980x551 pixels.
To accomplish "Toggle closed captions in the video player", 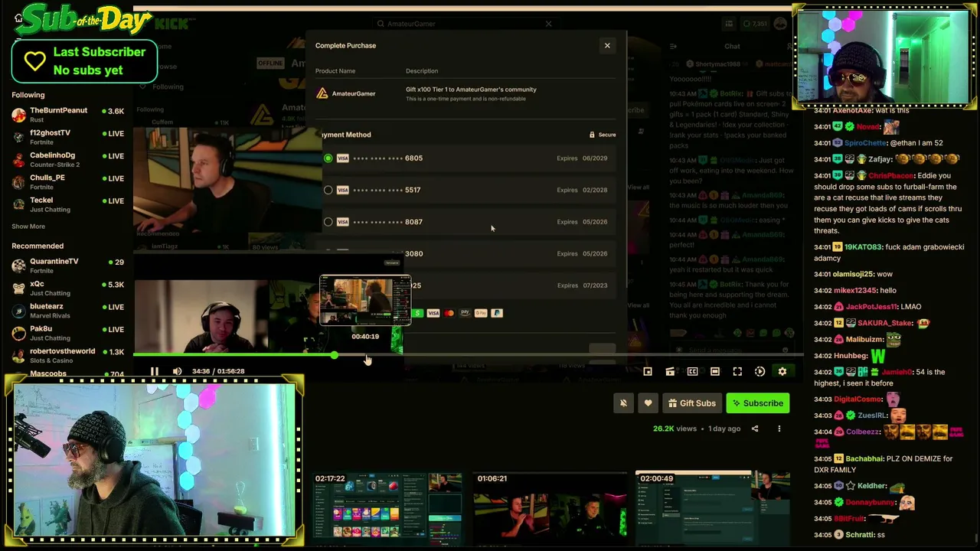I will [692, 371].
